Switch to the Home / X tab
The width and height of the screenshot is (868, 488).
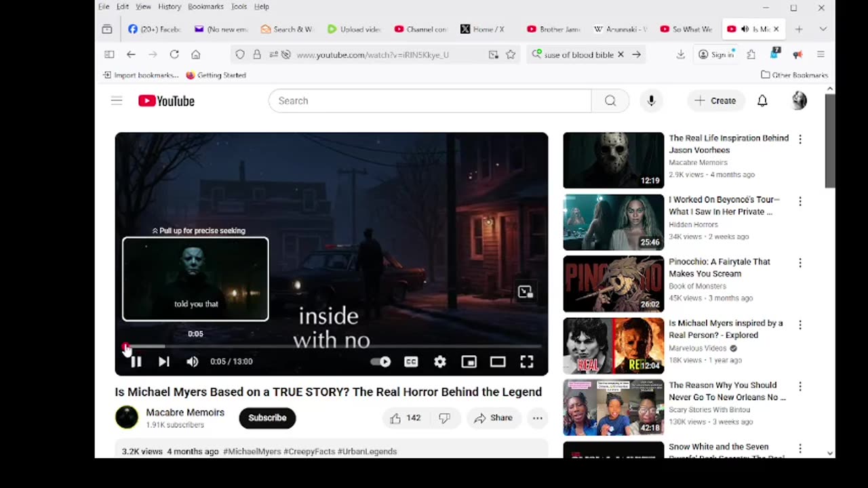coord(486,29)
